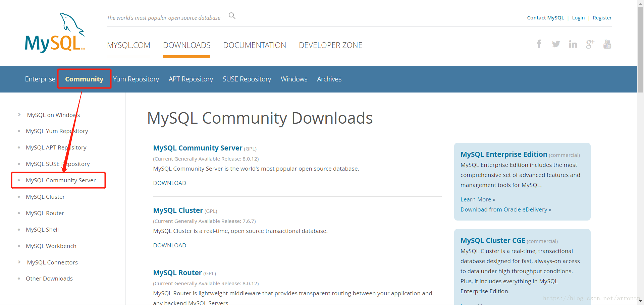Open MySQL LinkedIn icon
The width and height of the screenshot is (644, 305).
(x=573, y=44)
